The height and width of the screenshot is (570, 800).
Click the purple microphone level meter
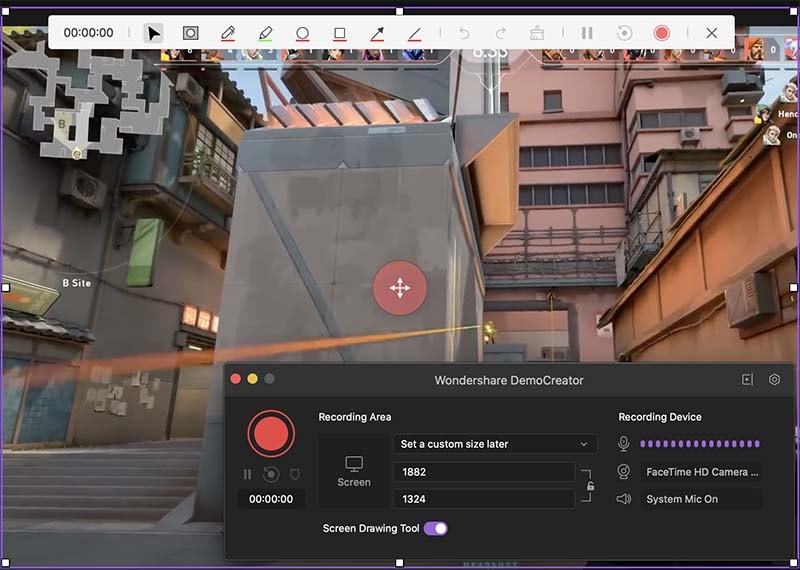pos(700,444)
